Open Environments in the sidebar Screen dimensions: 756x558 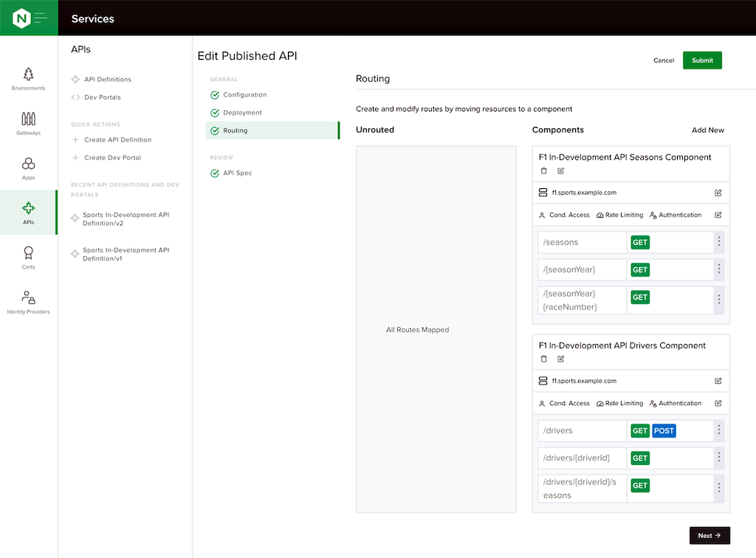click(x=29, y=79)
